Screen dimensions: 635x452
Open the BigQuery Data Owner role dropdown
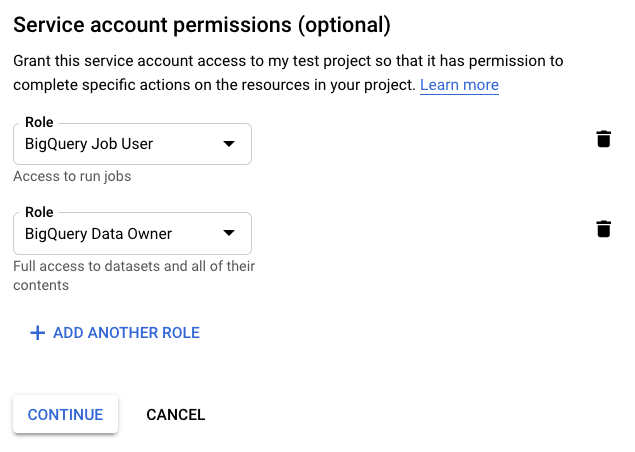click(132, 234)
